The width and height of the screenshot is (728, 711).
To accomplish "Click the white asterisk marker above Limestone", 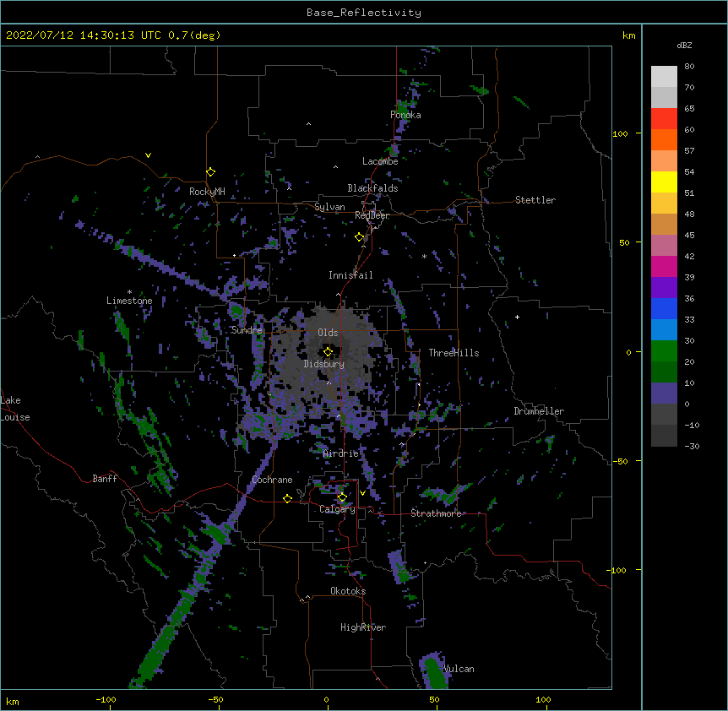I will click(129, 292).
